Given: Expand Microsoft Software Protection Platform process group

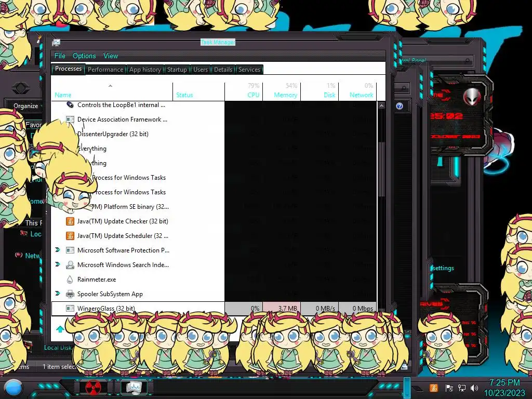Looking at the screenshot, I should click(x=57, y=250).
